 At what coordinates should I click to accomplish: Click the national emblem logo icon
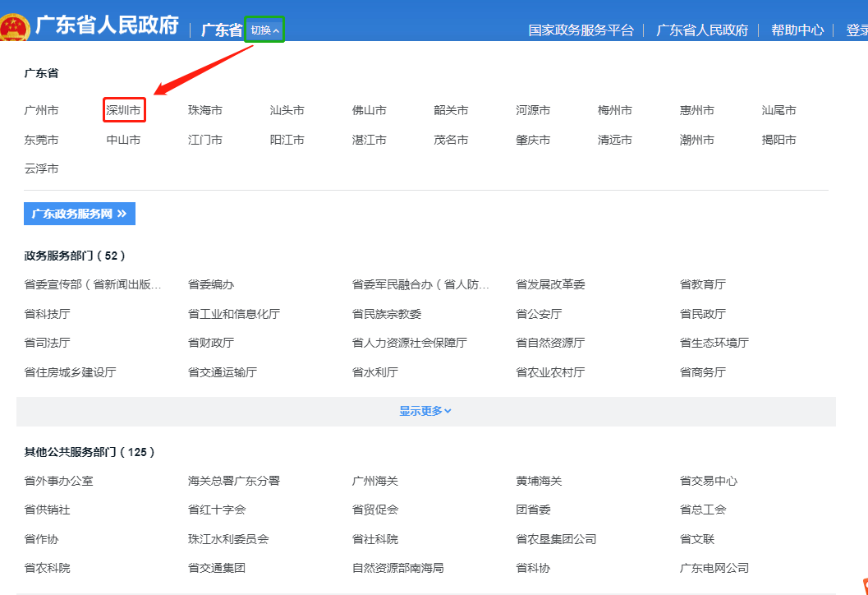coord(14,27)
